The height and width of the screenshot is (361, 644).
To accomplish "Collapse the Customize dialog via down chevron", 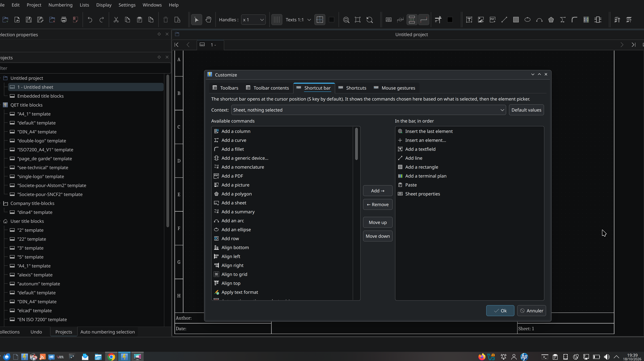I will (x=533, y=74).
